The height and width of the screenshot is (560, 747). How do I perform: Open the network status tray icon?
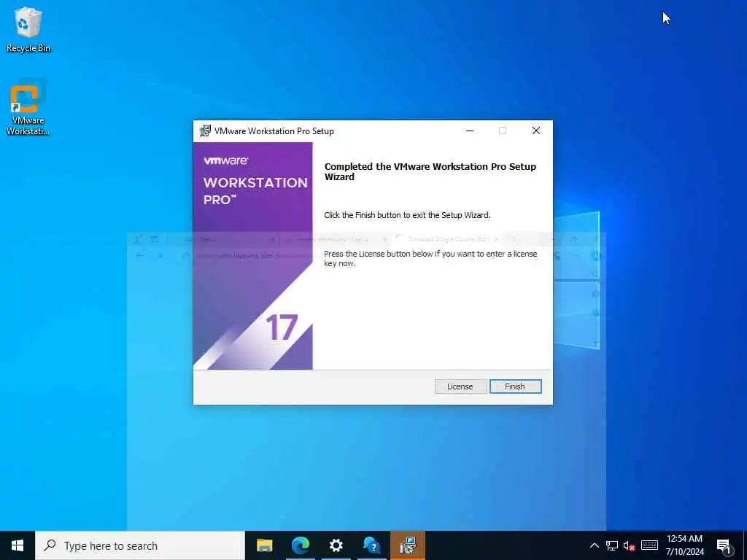coord(612,545)
